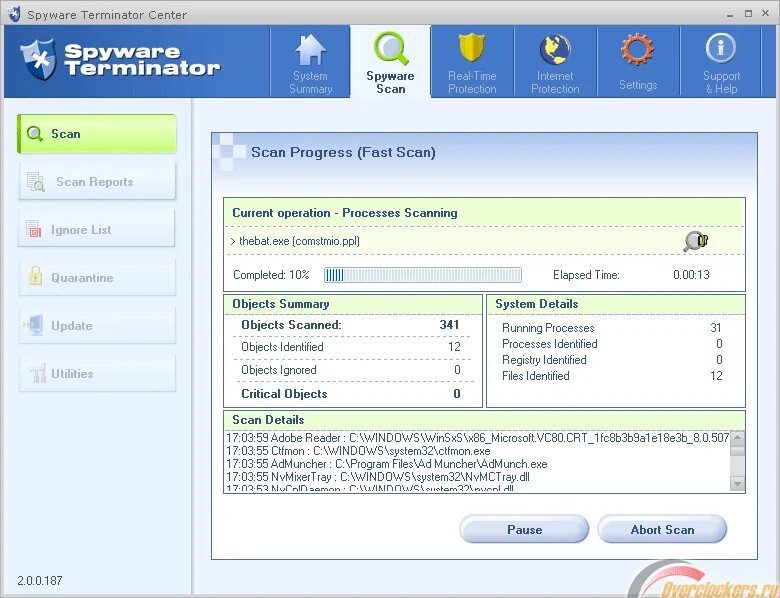This screenshot has width=780, height=598.
Task: Open System Summary house icon
Action: coord(310,49)
